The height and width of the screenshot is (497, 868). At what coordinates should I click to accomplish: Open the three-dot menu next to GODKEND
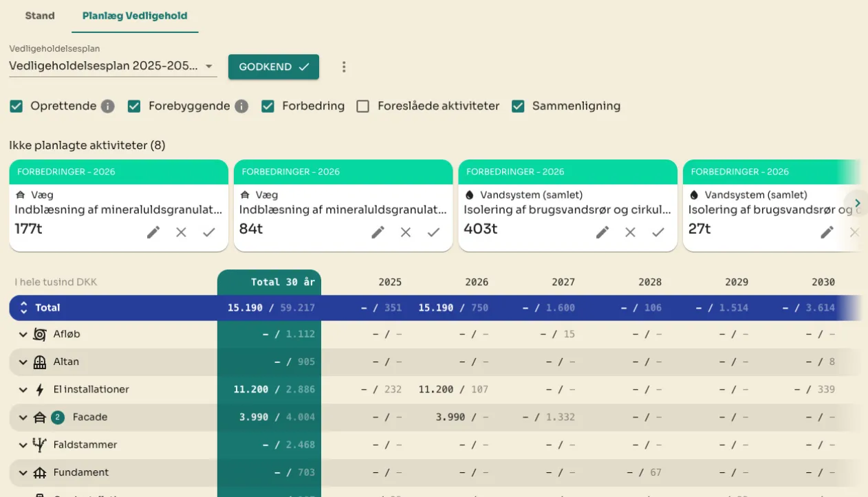tap(343, 67)
